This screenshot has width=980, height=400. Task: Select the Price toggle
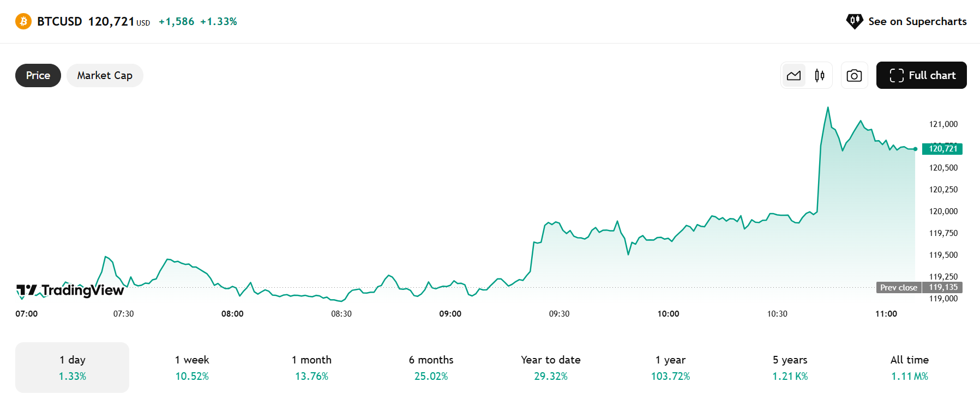pyautogui.click(x=38, y=75)
